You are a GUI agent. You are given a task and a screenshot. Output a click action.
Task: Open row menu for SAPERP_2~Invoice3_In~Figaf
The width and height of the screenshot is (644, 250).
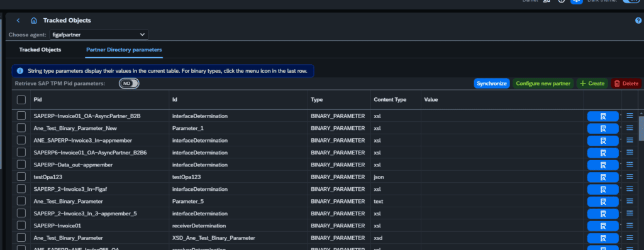(630, 189)
